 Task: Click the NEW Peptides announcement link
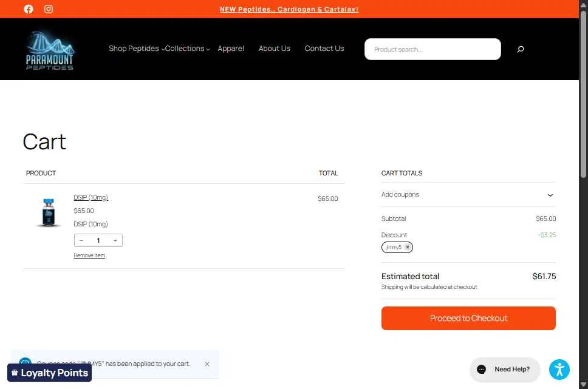289,9
